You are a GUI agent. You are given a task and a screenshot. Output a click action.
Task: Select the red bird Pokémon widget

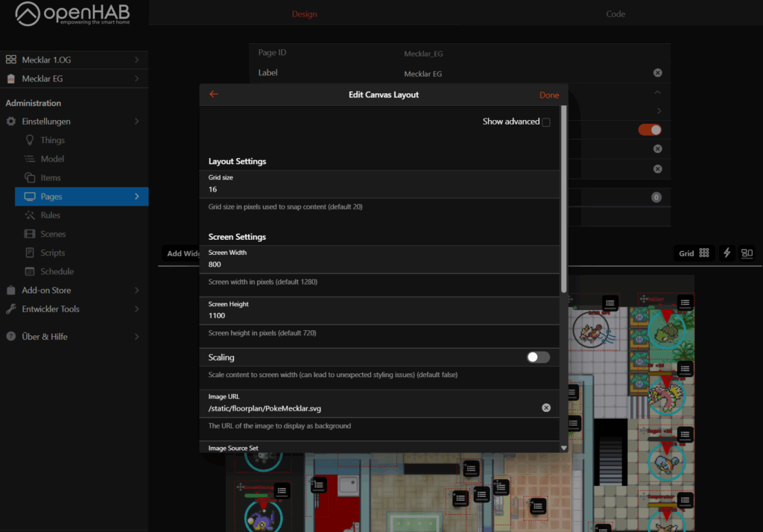(591, 331)
